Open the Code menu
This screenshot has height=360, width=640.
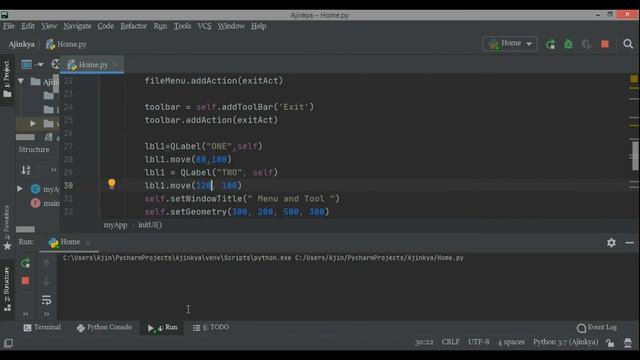(x=106, y=26)
